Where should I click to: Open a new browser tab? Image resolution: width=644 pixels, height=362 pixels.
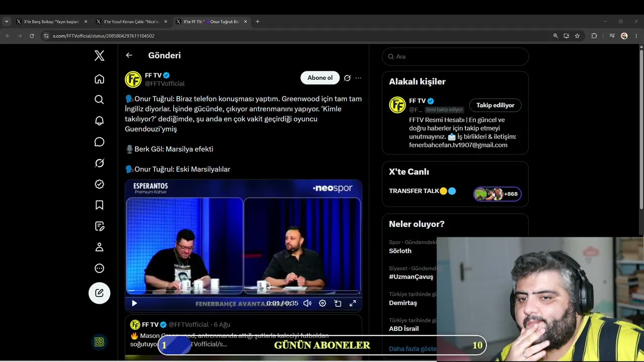click(258, 22)
